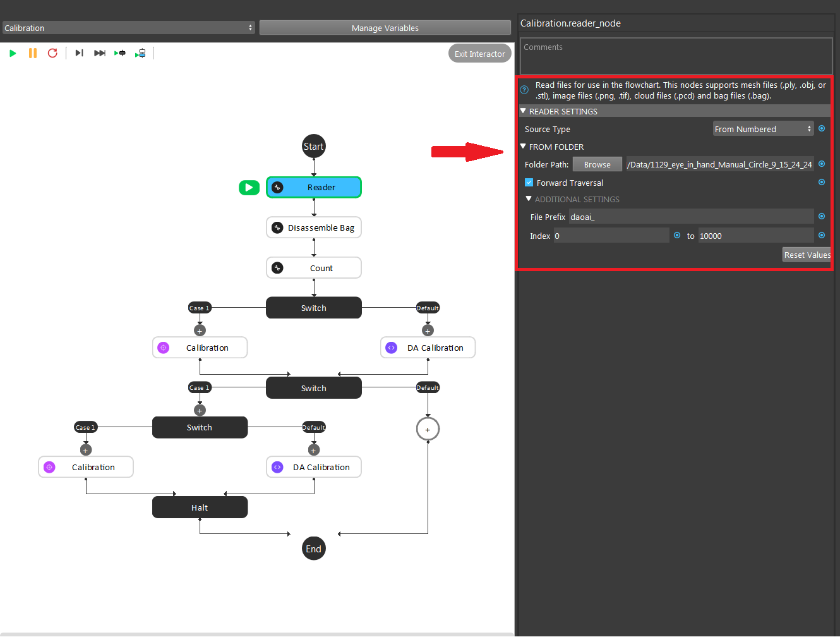840x637 pixels.
Task: Toggle variable link after Index start field
Action: [x=677, y=235]
